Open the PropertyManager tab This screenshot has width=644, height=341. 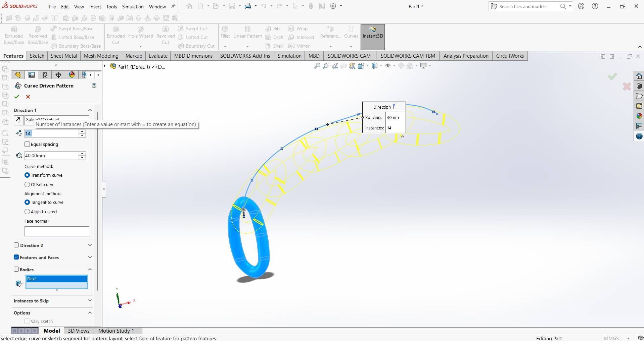click(x=32, y=75)
